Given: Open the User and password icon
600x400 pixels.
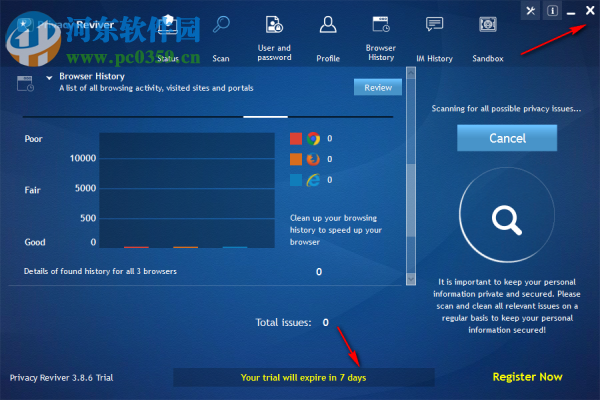Looking at the screenshot, I should tap(274, 24).
